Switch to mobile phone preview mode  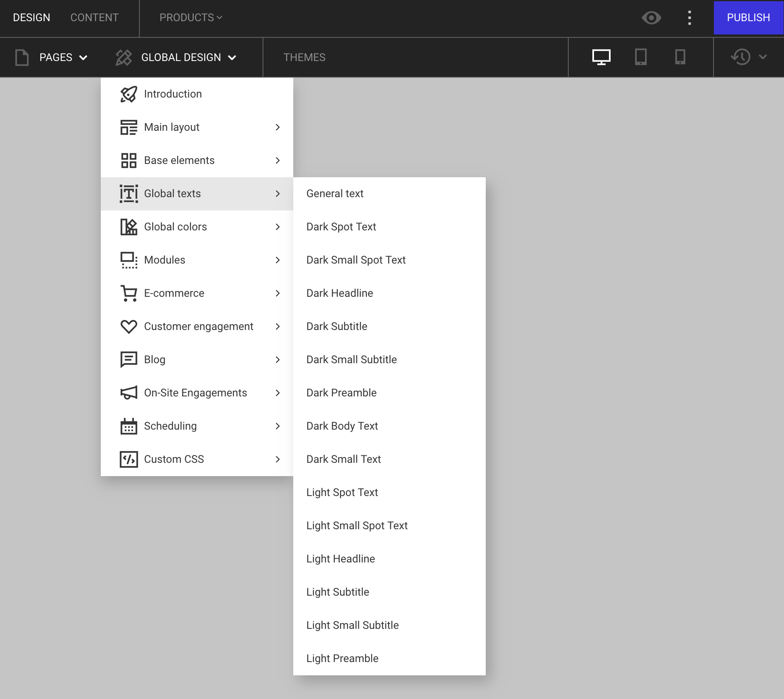tap(681, 57)
